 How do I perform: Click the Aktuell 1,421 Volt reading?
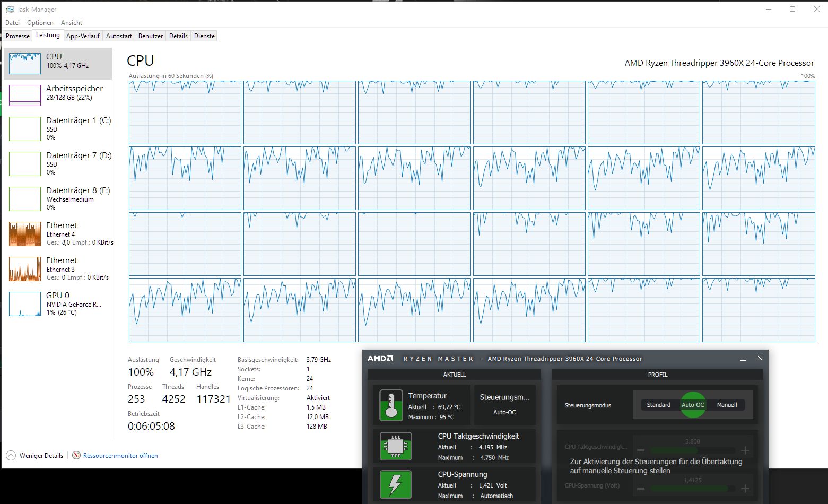coord(473,485)
